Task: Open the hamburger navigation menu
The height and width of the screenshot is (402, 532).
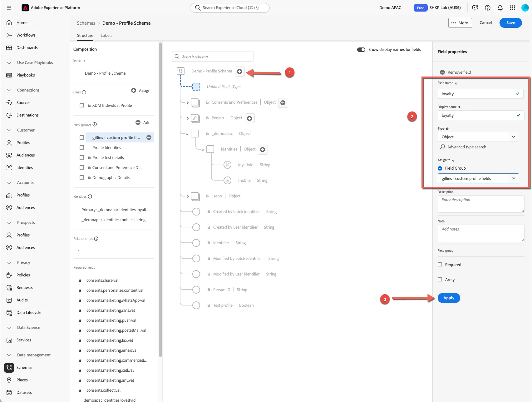Action: click(9, 8)
